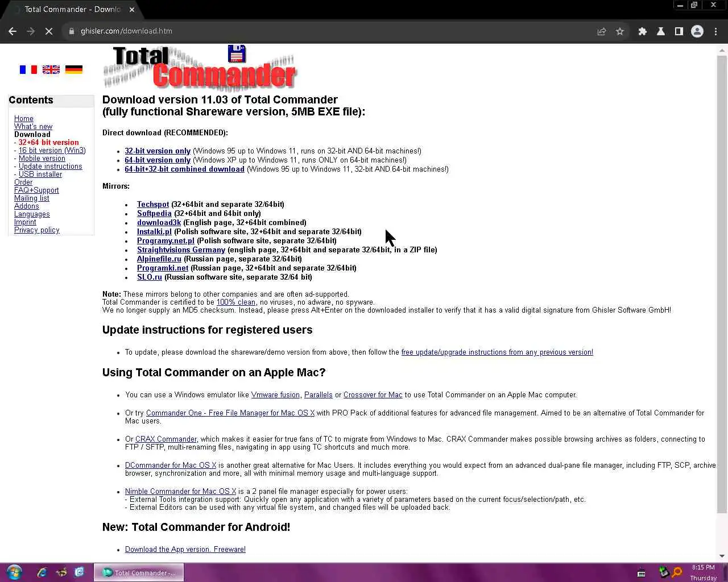This screenshot has height=582, width=728.
Task: Open 16 bit version (Win3) link
Action: pyautogui.click(x=52, y=150)
